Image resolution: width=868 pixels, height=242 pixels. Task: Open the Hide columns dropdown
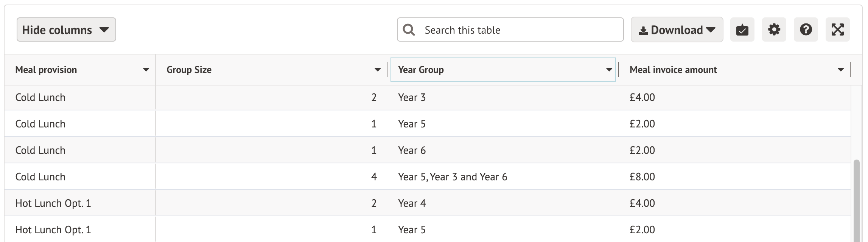tap(66, 29)
